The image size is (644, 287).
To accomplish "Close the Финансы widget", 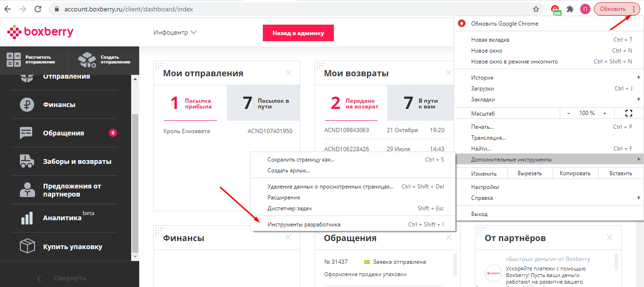I will [x=288, y=238].
